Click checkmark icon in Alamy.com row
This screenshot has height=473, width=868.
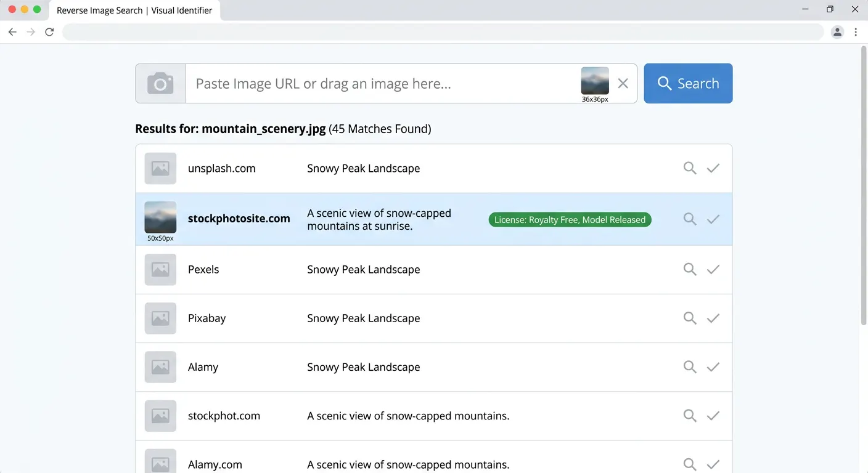click(x=713, y=464)
